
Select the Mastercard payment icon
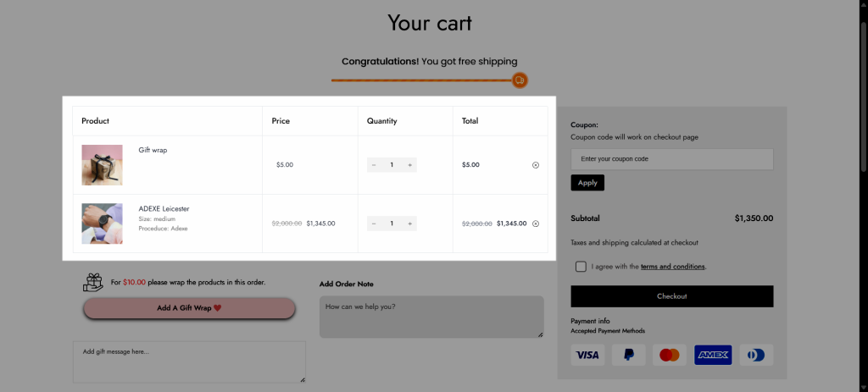point(670,355)
